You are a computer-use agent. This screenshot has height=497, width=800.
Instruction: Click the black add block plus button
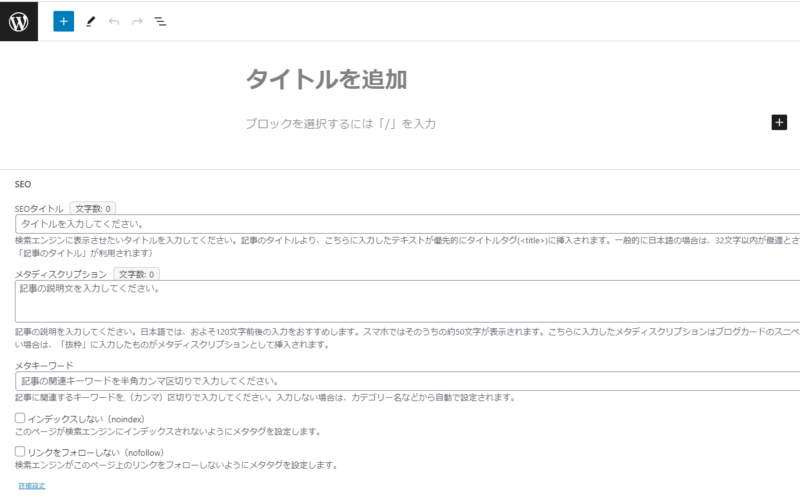point(780,122)
